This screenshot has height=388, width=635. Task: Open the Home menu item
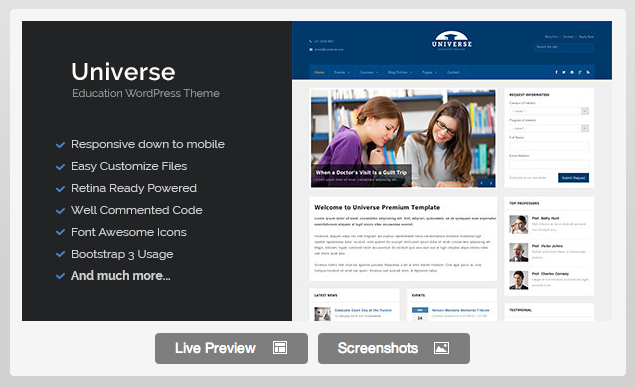coord(319,72)
